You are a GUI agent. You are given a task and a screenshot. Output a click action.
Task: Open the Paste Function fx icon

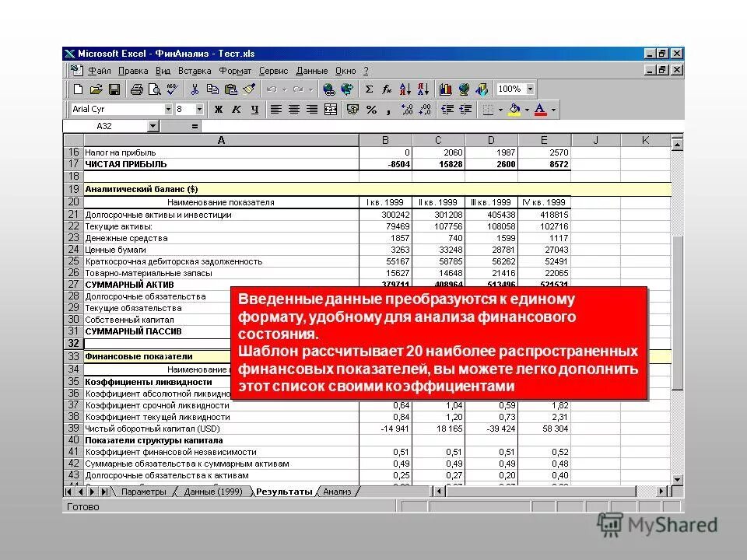click(x=387, y=89)
